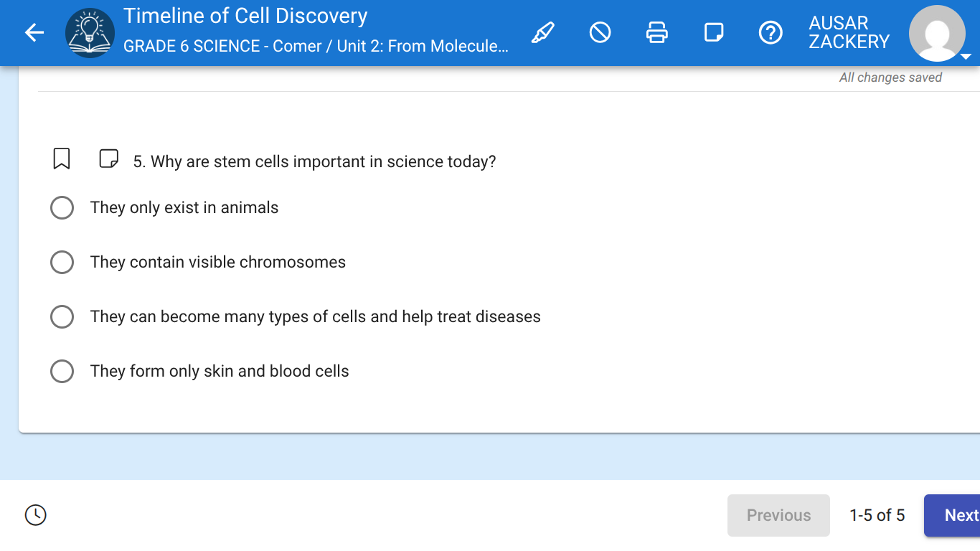Viewport: 980px width, 551px height.
Task: Open the app logo menu
Action: coord(90,32)
